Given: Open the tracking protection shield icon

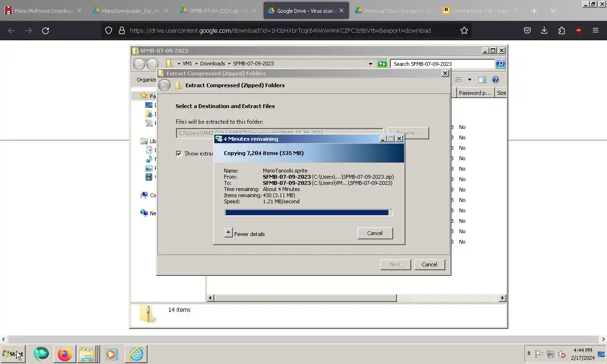Looking at the screenshot, I should click(x=109, y=30).
